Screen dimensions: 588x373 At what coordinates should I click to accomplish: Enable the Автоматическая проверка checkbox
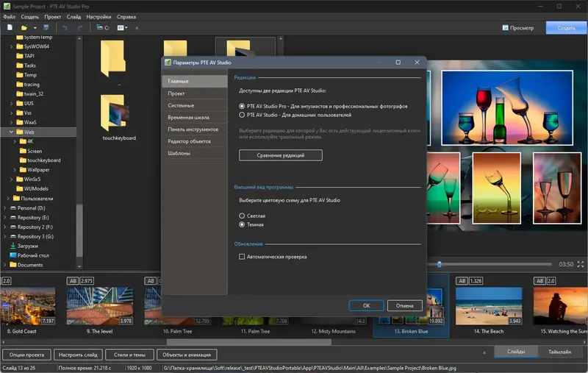pyautogui.click(x=242, y=257)
